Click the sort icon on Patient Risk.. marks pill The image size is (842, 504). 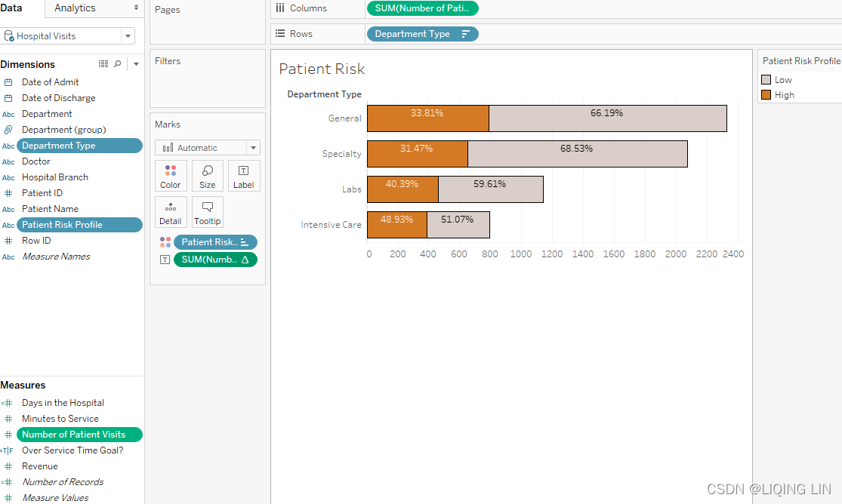click(x=245, y=242)
